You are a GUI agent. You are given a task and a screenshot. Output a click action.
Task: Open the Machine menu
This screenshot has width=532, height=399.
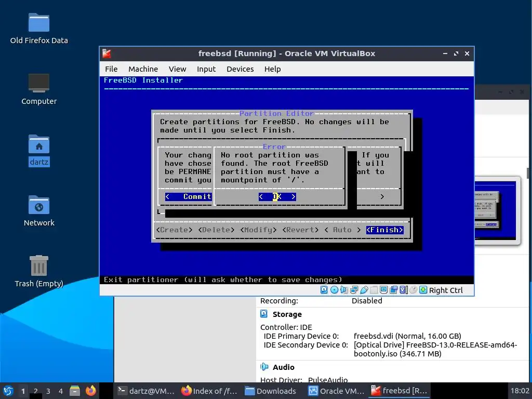(x=143, y=69)
